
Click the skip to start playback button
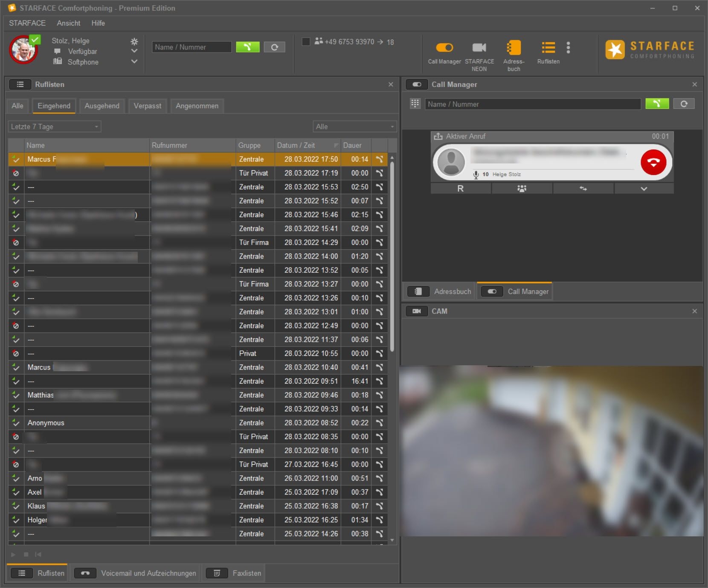[x=38, y=554]
